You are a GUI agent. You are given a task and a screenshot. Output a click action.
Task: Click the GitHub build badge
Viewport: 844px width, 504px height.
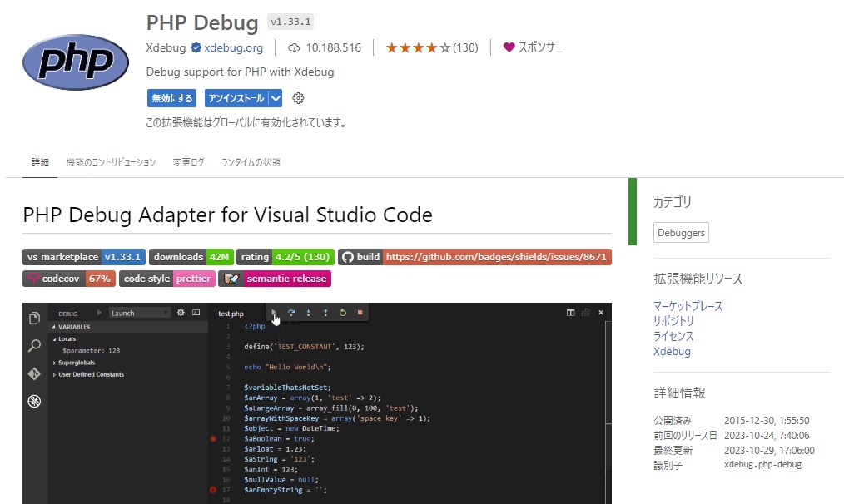(x=474, y=257)
